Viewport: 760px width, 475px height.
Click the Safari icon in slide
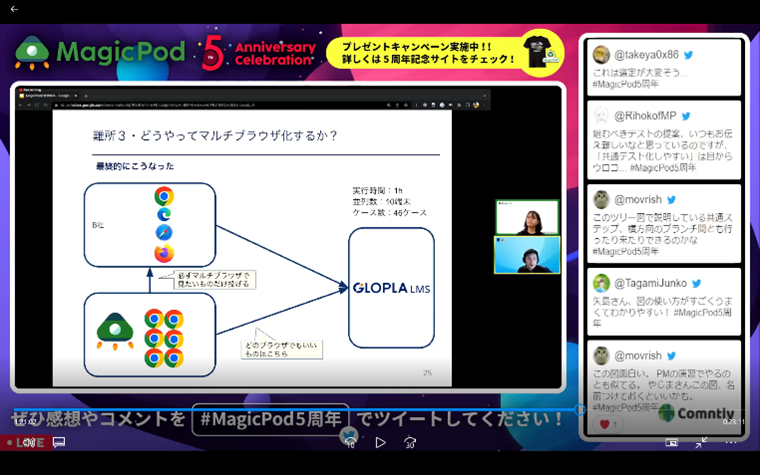(164, 233)
